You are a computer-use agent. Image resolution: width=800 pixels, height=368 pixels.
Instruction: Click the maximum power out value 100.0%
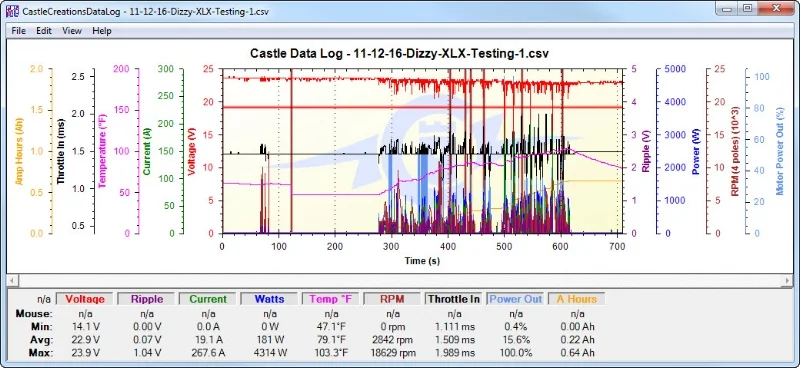coord(515,353)
